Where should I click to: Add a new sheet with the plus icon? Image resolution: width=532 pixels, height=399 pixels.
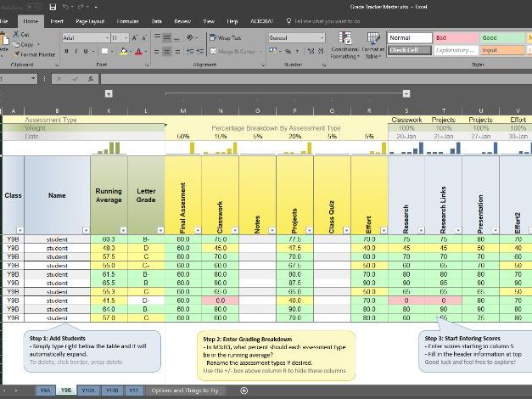pyautogui.click(x=244, y=391)
